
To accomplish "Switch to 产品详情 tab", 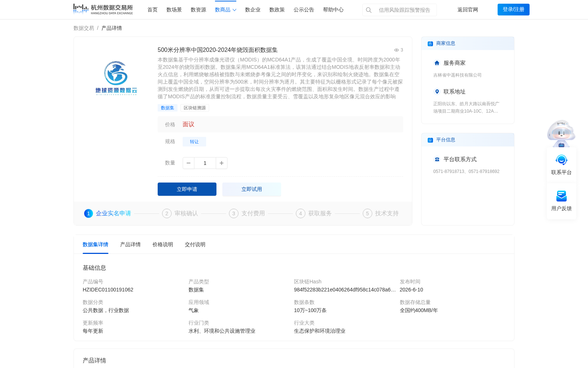I will tap(130, 245).
